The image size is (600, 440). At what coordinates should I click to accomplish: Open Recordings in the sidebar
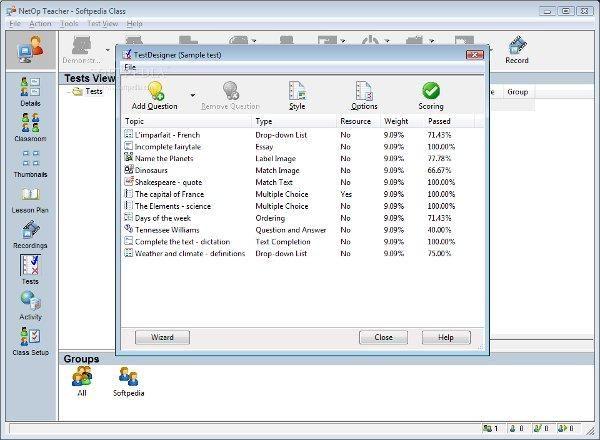pyautogui.click(x=30, y=235)
